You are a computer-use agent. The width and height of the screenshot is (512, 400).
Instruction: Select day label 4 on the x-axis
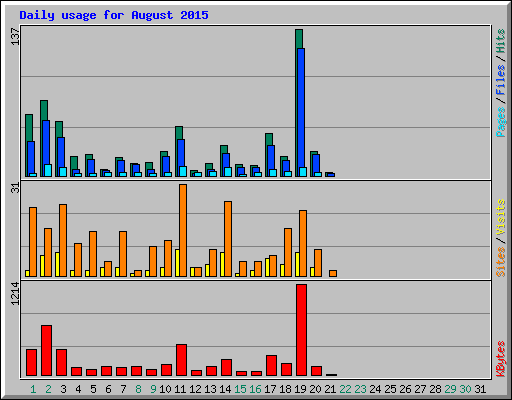tap(78, 389)
